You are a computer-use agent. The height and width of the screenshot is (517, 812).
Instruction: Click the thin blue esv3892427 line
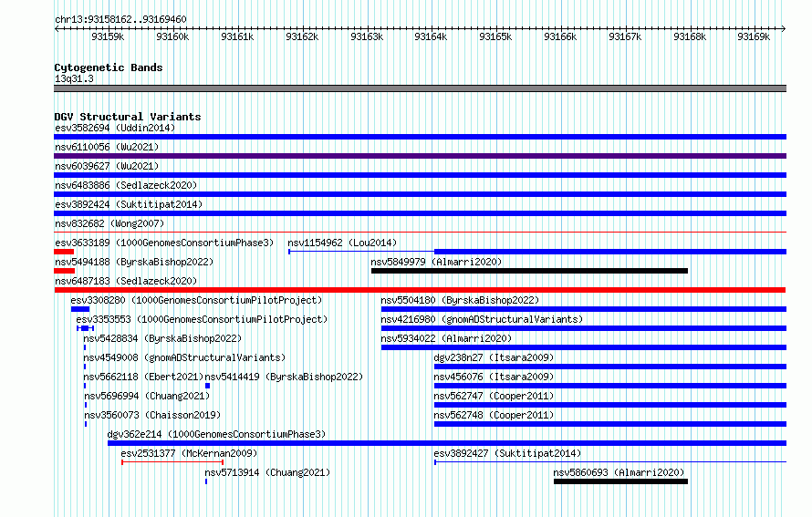pos(610,462)
